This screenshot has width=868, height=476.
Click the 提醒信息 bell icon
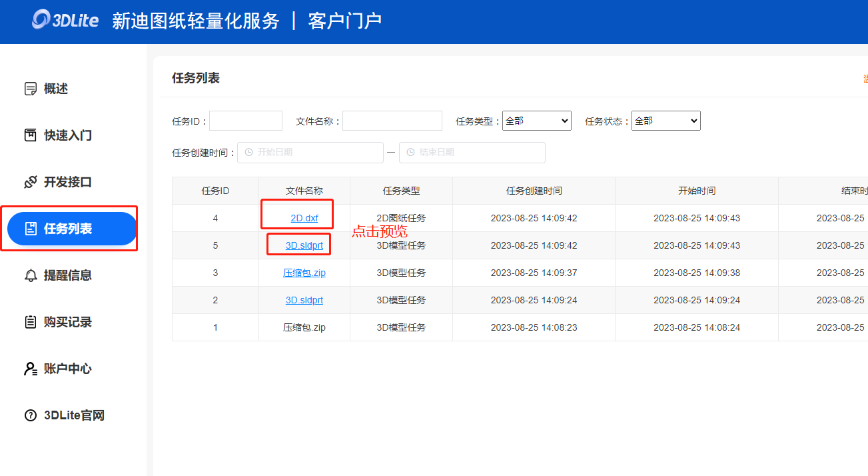pos(30,275)
